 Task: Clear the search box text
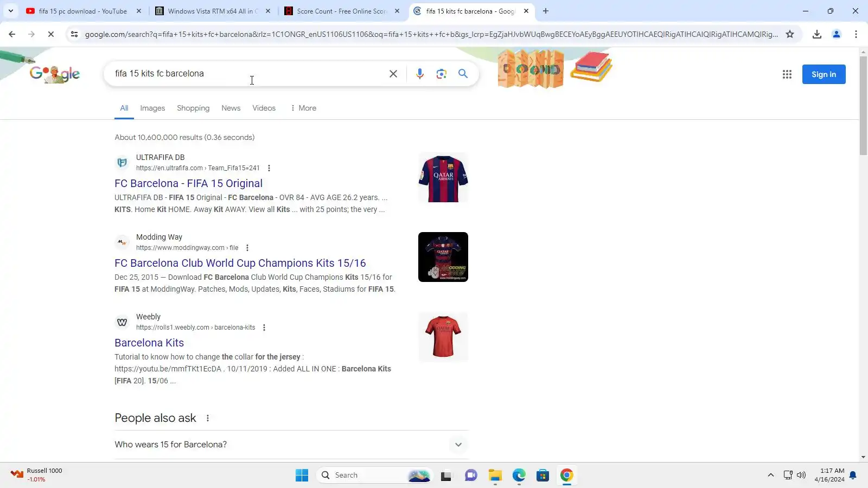(393, 74)
